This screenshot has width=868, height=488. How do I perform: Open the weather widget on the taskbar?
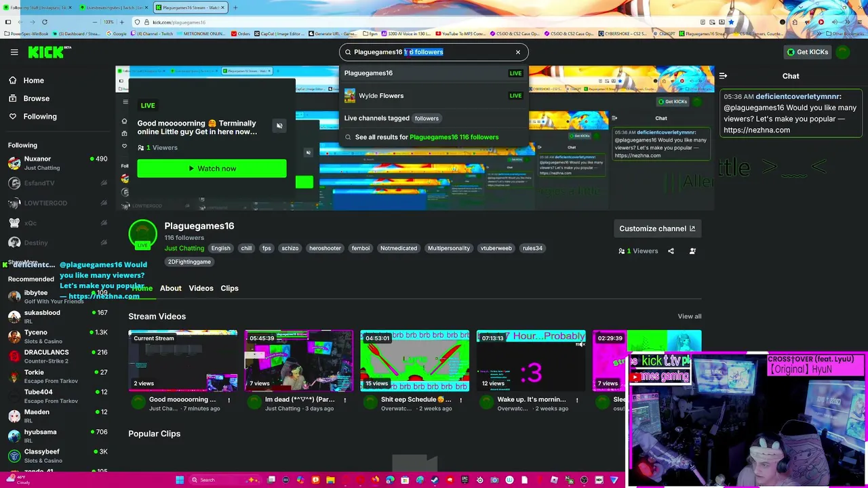click(17, 480)
